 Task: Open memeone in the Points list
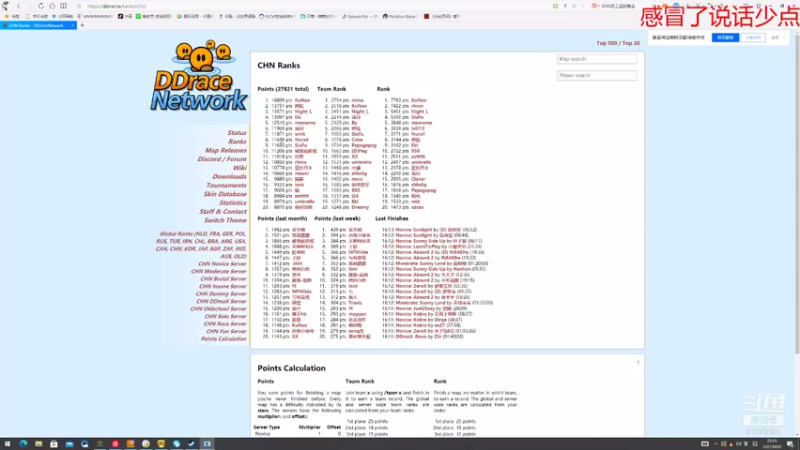pos(305,123)
